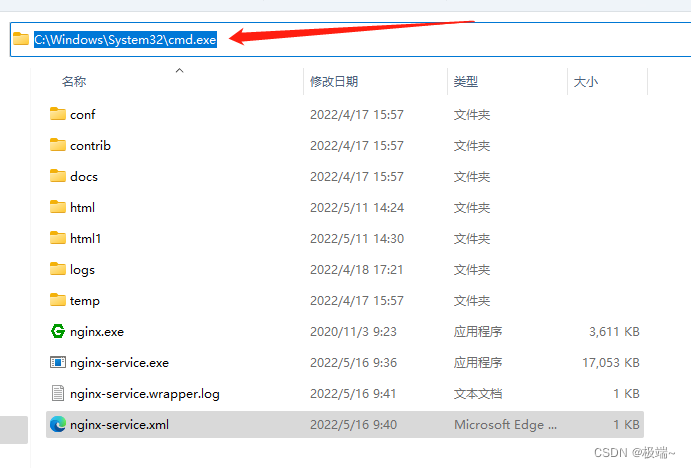Click the nginx-service.exe application icon
The width and height of the screenshot is (691, 468).
(x=58, y=362)
